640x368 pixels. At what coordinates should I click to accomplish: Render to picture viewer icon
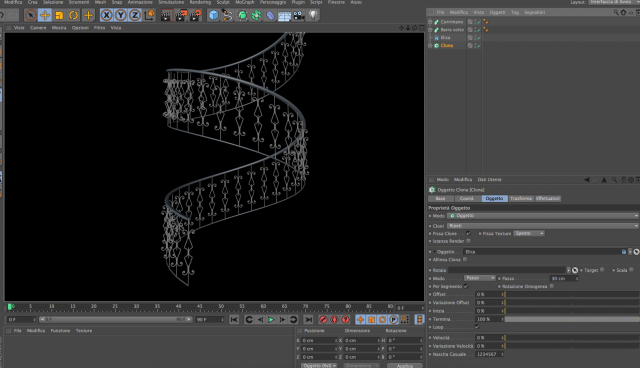point(180,16)
